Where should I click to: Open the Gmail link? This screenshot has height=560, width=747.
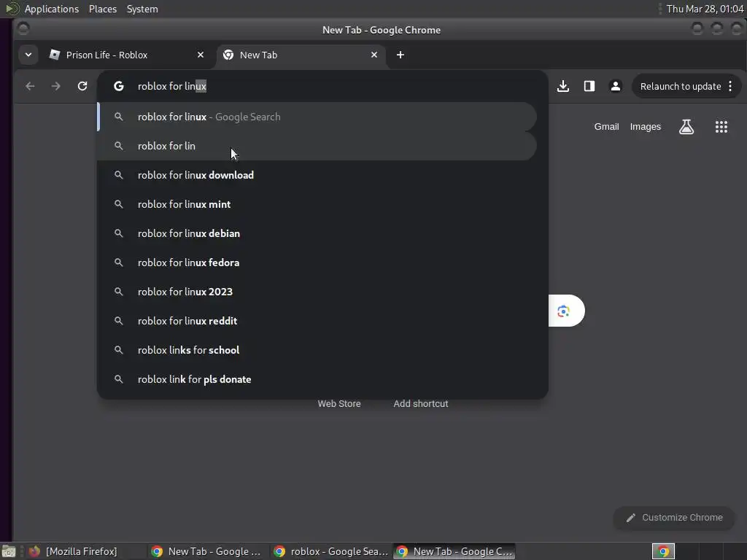606,127
